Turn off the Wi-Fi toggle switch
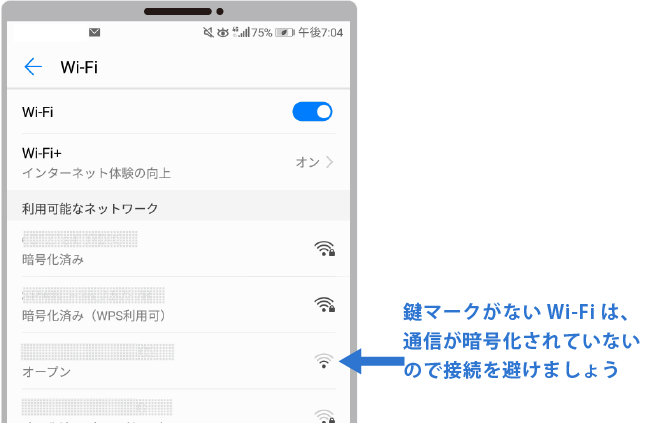The width and height of the screenshot is (650, 423). tap(312, 112)
